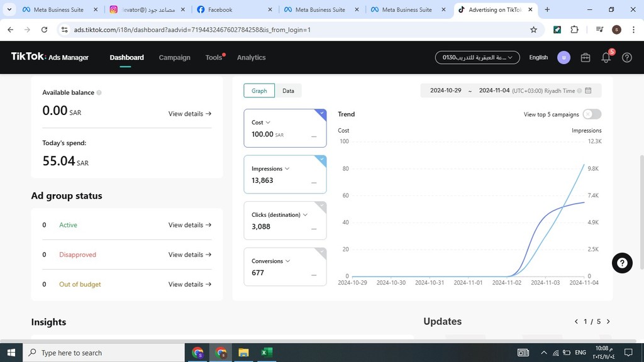Open tab search dropdown arrow
Screen dimensions: 644x362
(x=9, y=9)
